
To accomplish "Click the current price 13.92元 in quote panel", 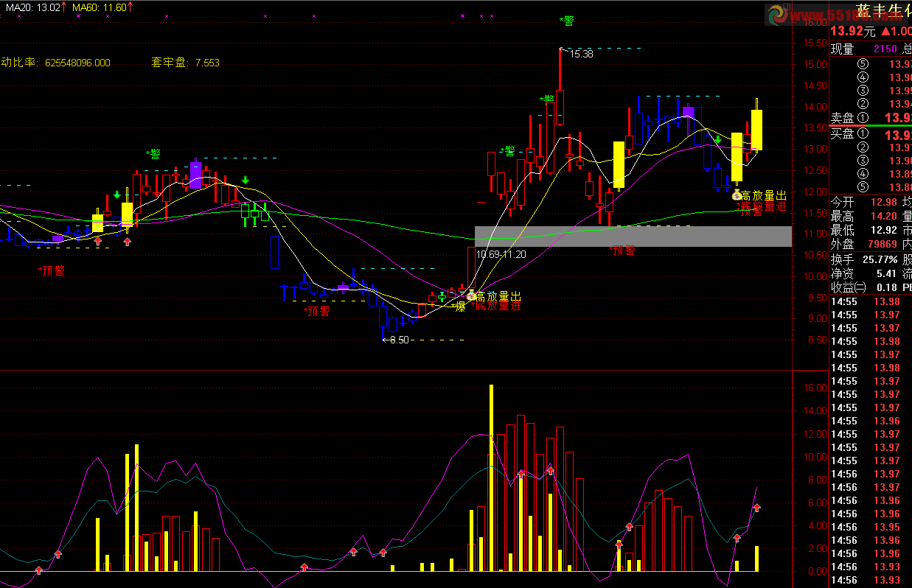I will pyautogui.click(x=853, y=31).
